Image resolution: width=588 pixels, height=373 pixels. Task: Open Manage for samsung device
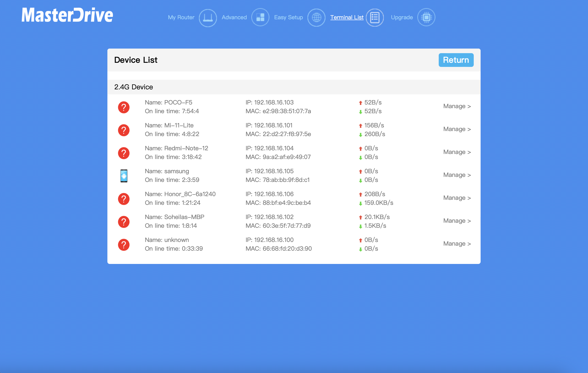point(457,175)
